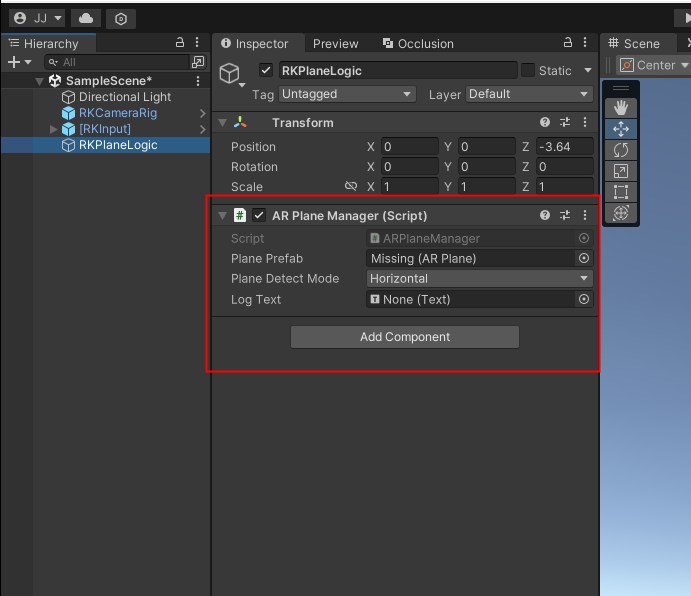This screenshot has height=596, width=691.
Task: Select the Rect transform tool
Action: (621, 192)
